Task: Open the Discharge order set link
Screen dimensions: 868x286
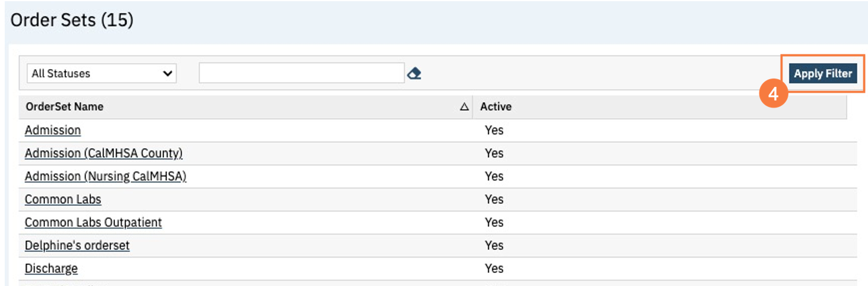Action: coord(51,268)
